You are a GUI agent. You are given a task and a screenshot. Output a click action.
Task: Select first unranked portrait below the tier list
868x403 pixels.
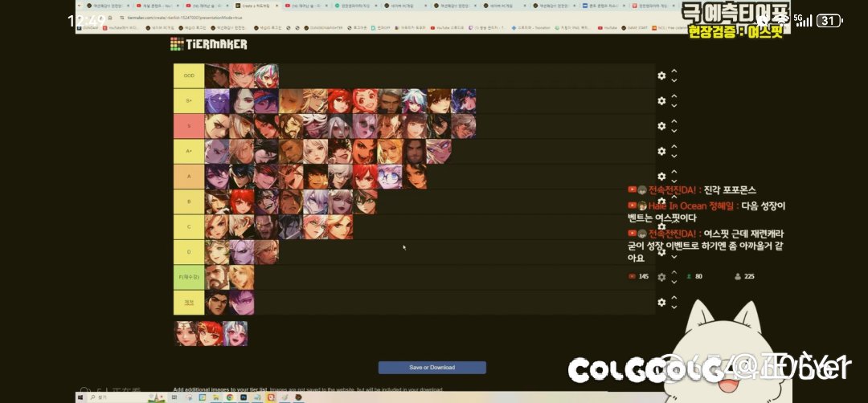(186, 333)
